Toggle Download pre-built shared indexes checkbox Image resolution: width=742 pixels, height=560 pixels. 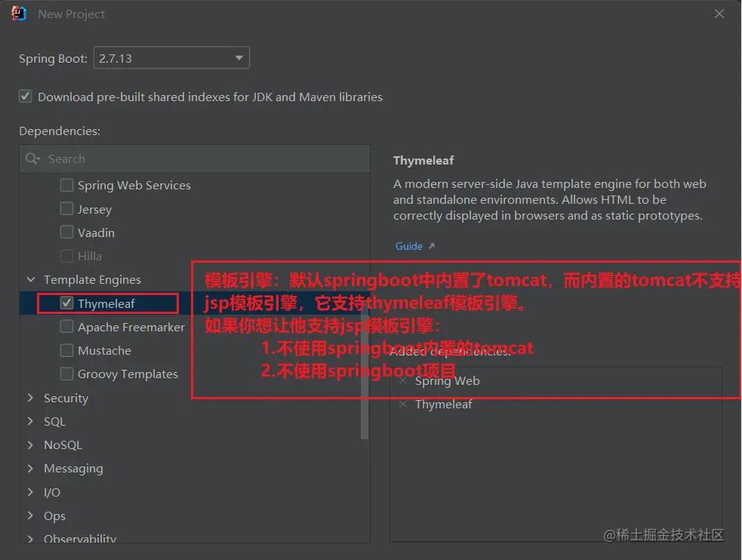[x=26, y=97]
